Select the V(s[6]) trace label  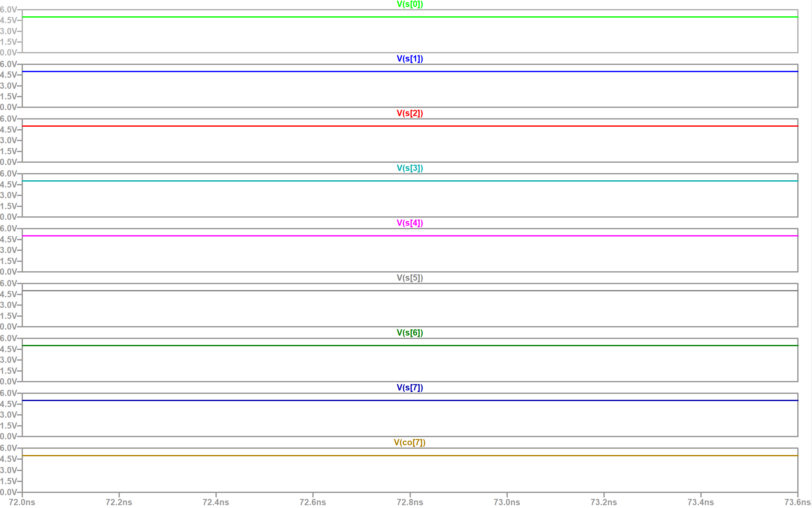click(x=410, y=333)
